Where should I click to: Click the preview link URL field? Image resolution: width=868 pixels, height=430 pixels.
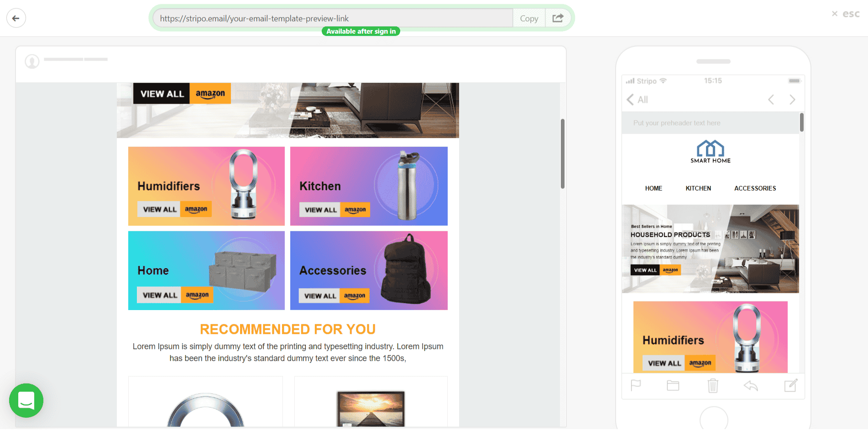[333, 18]
